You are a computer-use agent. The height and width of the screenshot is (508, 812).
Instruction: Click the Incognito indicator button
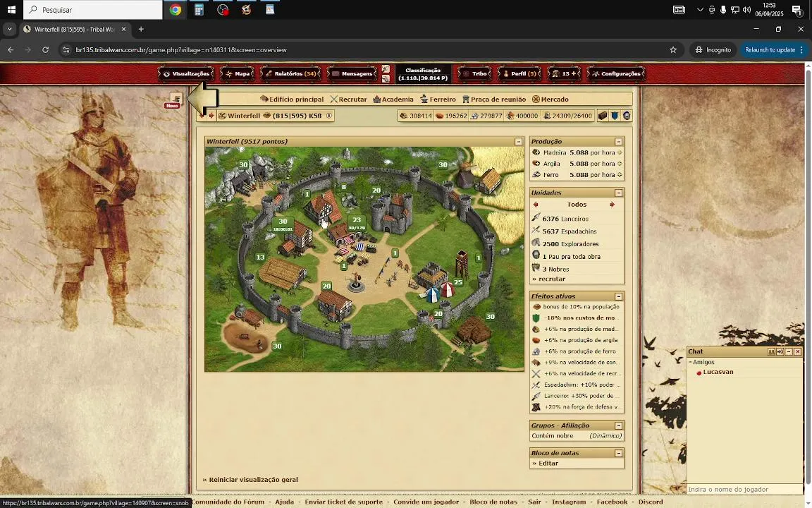[713, 50]
